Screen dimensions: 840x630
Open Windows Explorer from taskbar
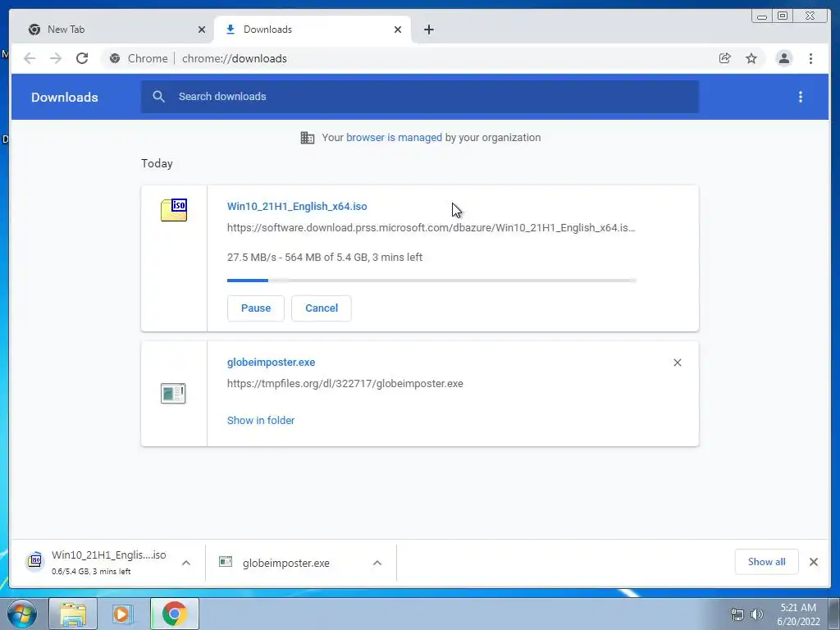[x=73, y=614]
